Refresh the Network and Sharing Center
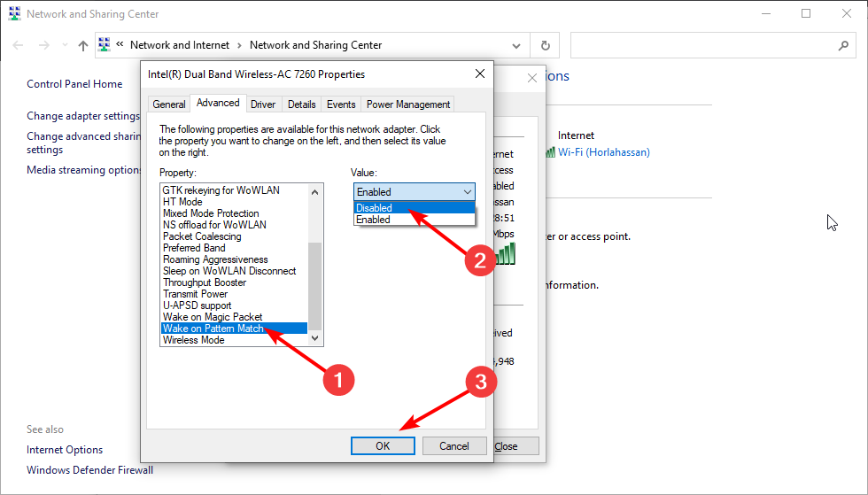The height and width of the screenshot is (495, 868). [546, 45]
